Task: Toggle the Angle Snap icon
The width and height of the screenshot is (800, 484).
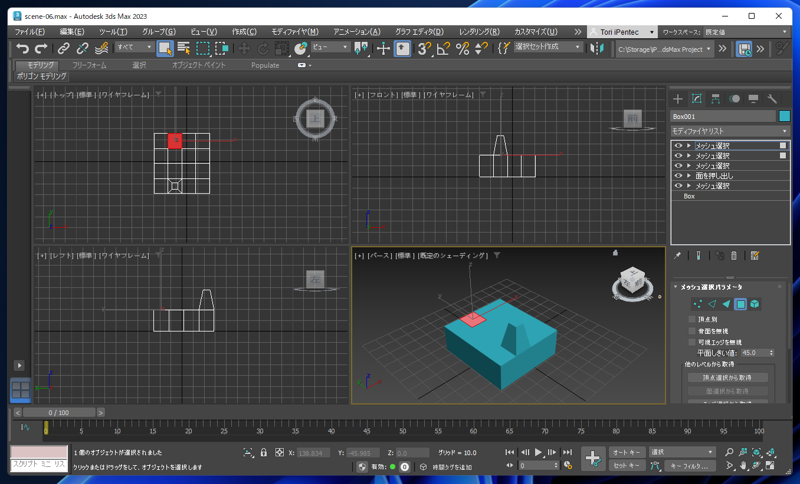Action: [x=443, y=48]
